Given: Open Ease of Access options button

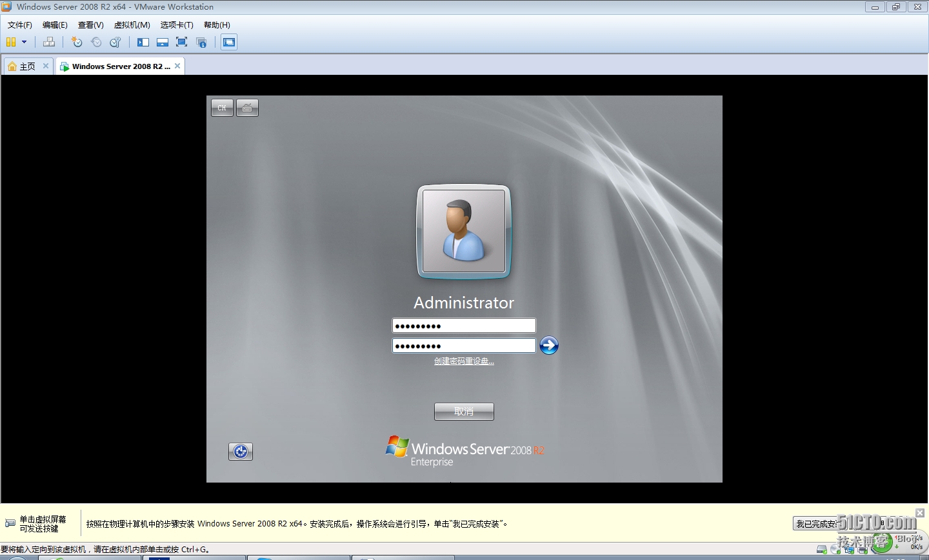Looking at the screenshot, I should click(x=241, y=452).
